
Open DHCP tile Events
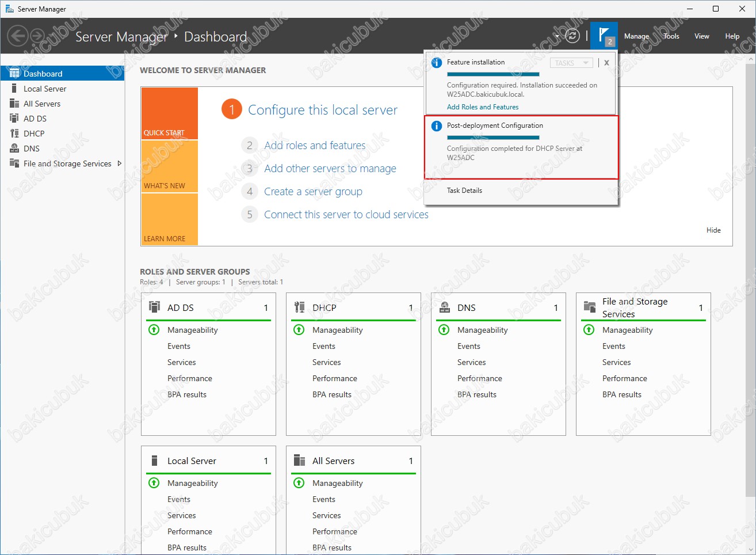[x=324, y=346]
